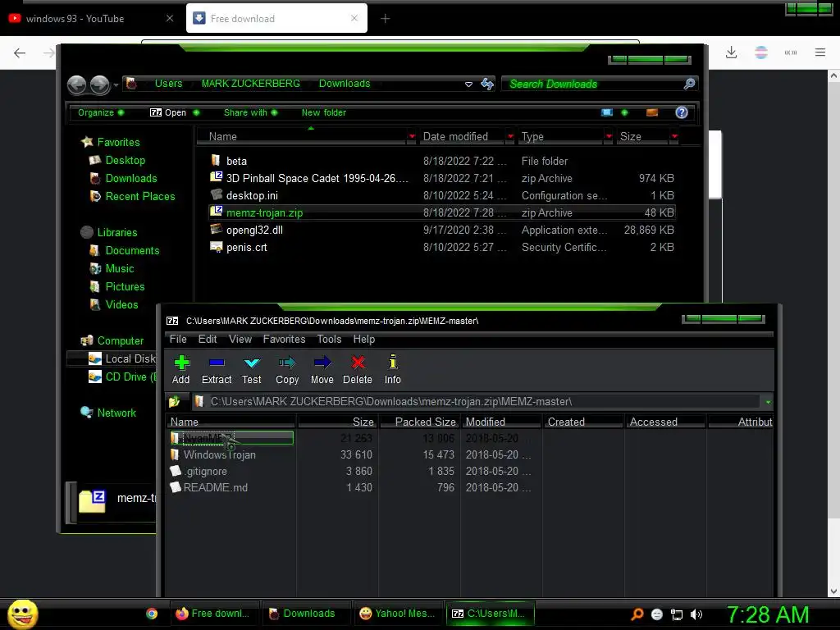This screenshot has height=630, width=840.
Task: Click the search magnifier in Explorer
Action: 689,84
